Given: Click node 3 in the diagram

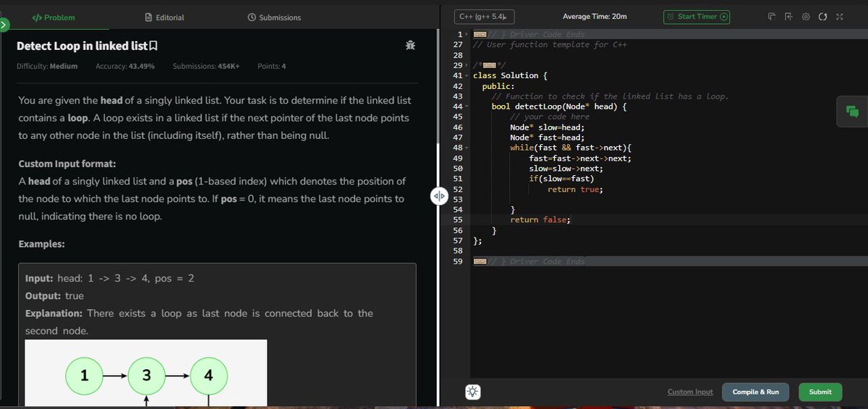Looking at the screenshot, I should tap(146, 376).
